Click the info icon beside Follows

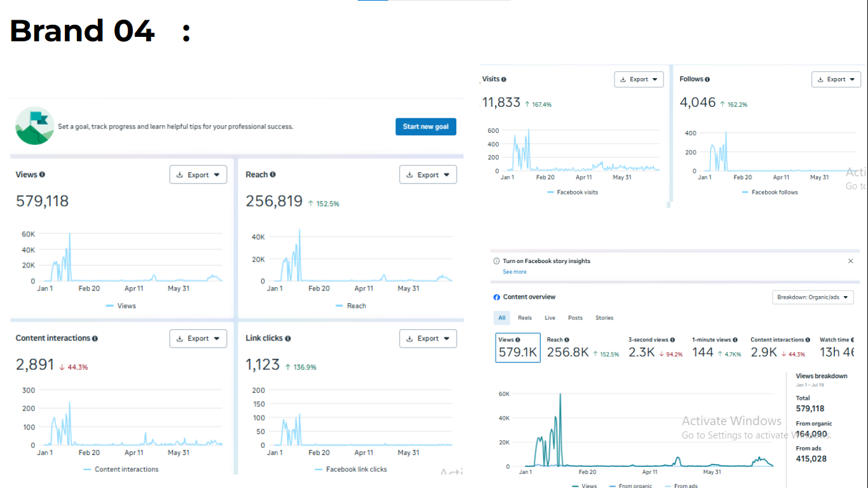point(707,79)
